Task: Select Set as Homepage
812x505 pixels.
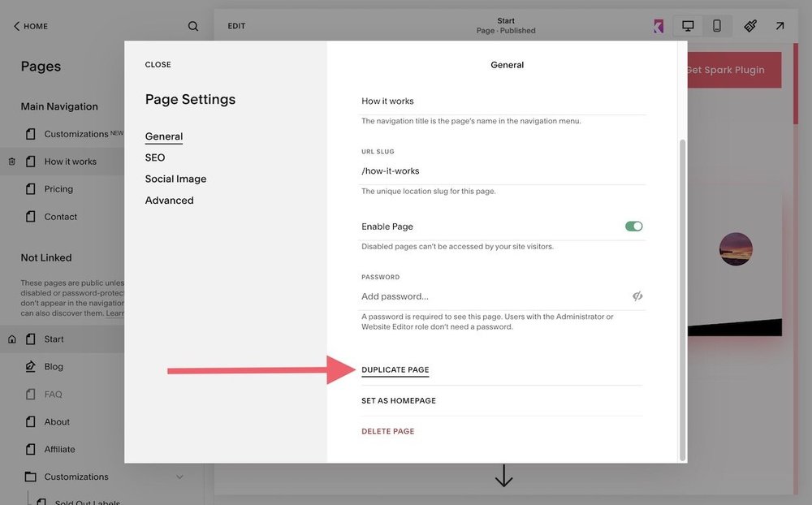Action: click(x=399, y=399)
